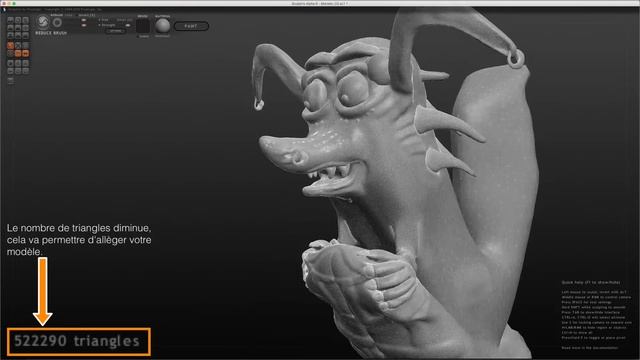The image size is (640, 360).
Task: Click the Subdivide All tool icon
Action: (25, 45)
